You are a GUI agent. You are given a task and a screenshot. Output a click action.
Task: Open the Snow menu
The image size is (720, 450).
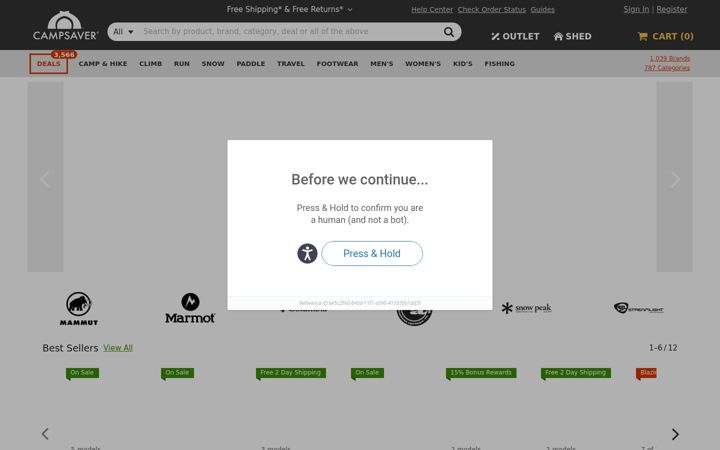(213, 64)
